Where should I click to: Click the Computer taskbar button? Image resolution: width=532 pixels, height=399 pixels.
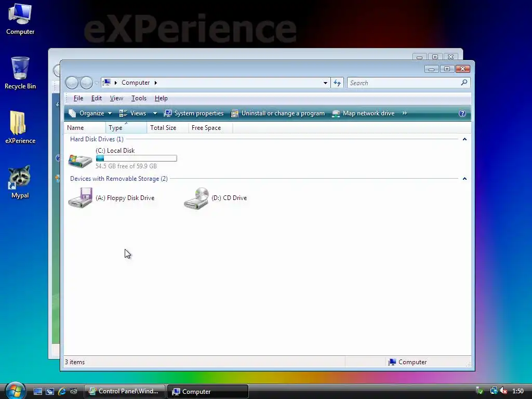[208, 391]
